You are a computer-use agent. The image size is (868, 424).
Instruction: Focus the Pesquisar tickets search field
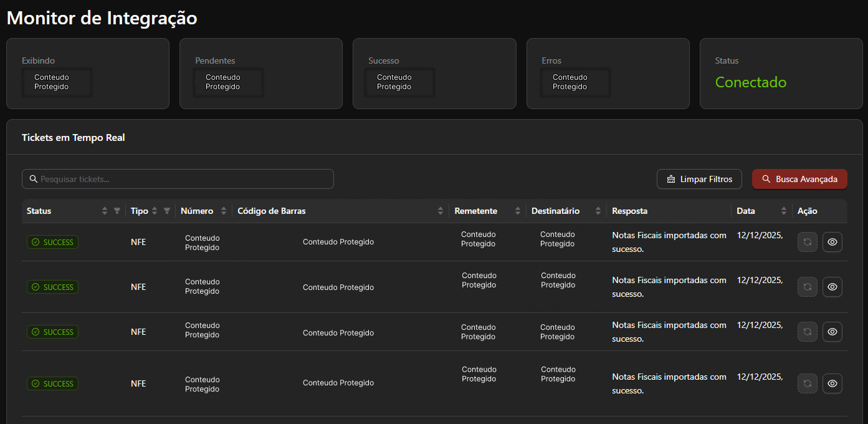point(178,179)
